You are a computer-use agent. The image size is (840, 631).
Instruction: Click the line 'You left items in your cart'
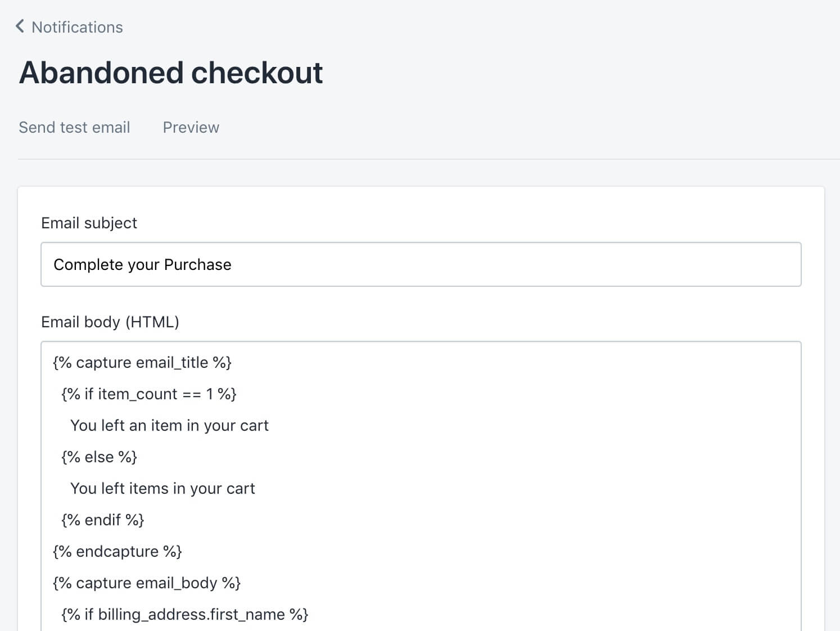tap(162, 489)
